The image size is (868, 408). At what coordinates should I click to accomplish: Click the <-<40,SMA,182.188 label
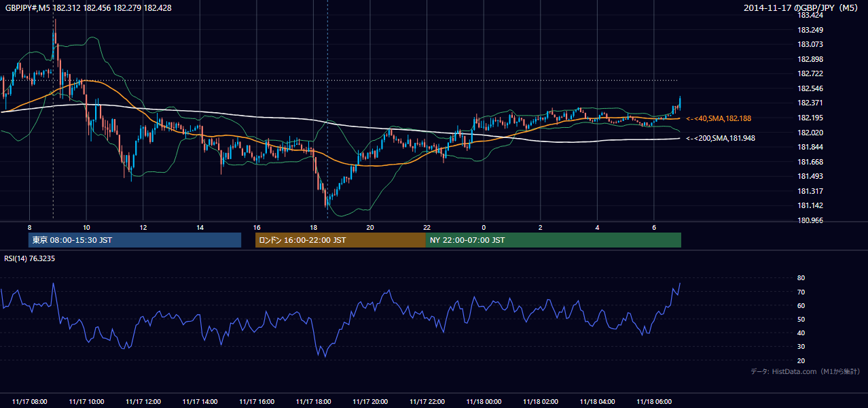point(719,118)
